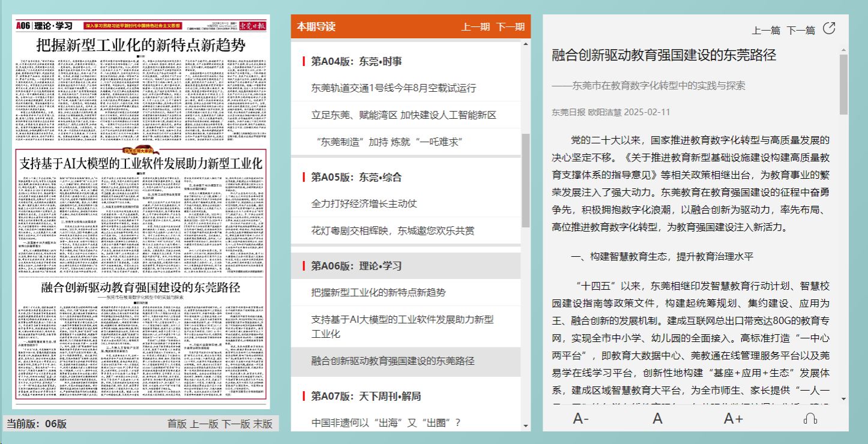Decrease font size with A- button

(x=580, y=419)
